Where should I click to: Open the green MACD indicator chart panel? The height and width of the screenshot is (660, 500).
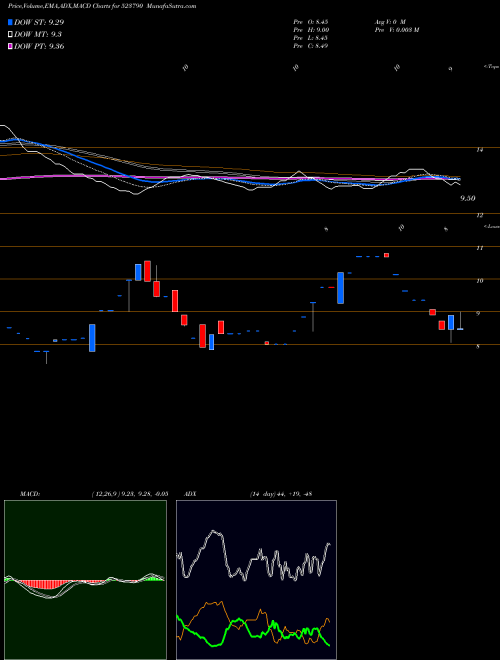pyautogui.click(x=85, y=580)
